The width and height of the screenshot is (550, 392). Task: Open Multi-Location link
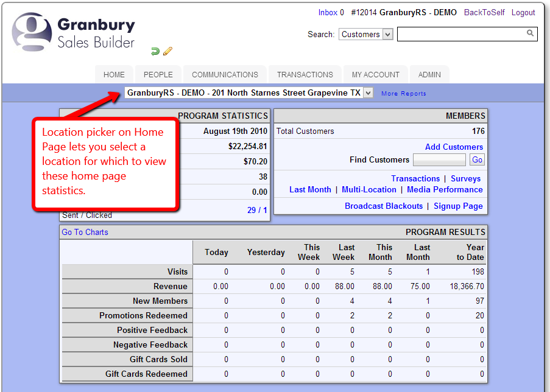pyautogui.click(x=369, y=190)
